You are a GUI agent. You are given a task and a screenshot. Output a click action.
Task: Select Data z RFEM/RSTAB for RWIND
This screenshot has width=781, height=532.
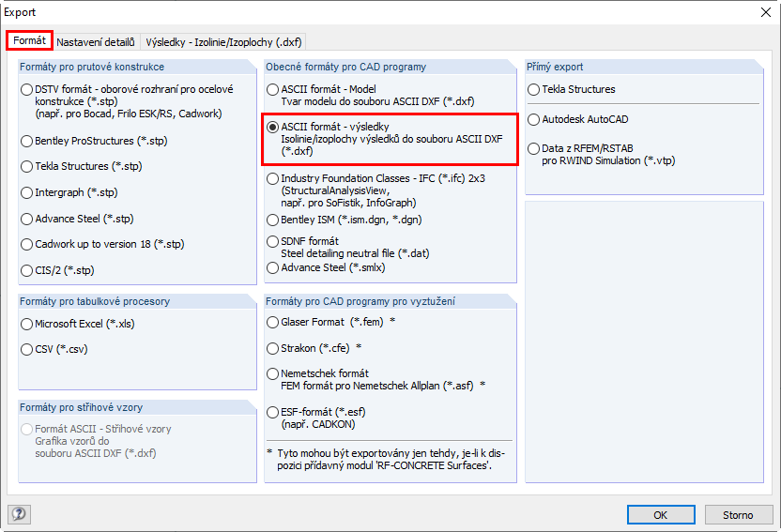coord(533,149)
